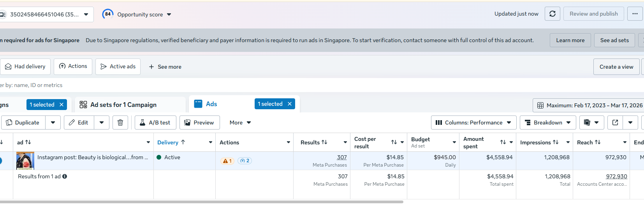
Task: Switch to Ad sets for 1 Campaign tab
Action: [x=123, y=105]
